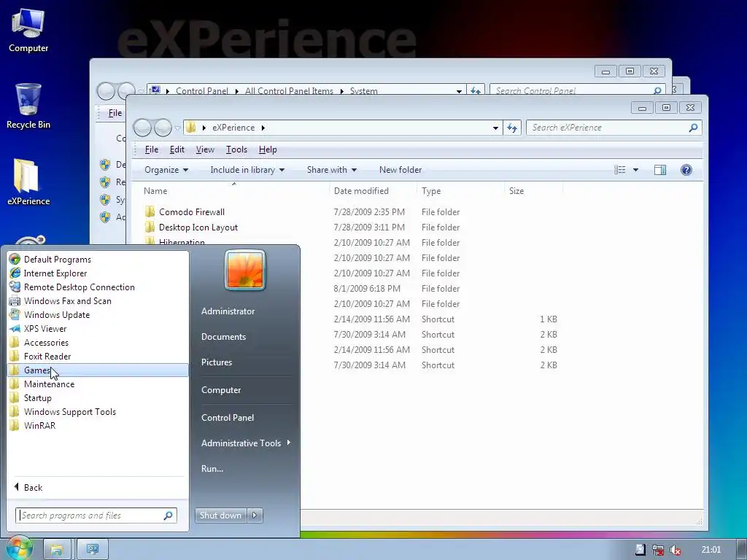Expand Administrative Tools submenu

click(x=245, y=443)
